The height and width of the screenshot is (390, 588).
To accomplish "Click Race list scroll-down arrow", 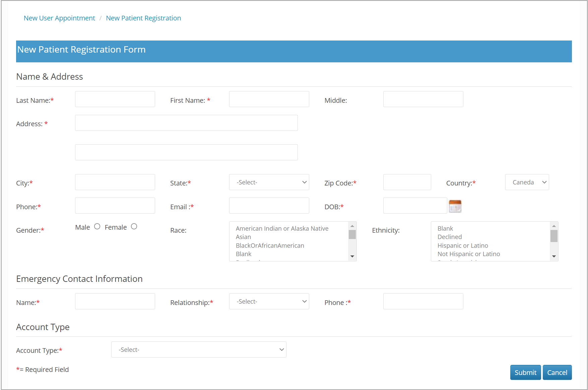I will pos(352,256).
